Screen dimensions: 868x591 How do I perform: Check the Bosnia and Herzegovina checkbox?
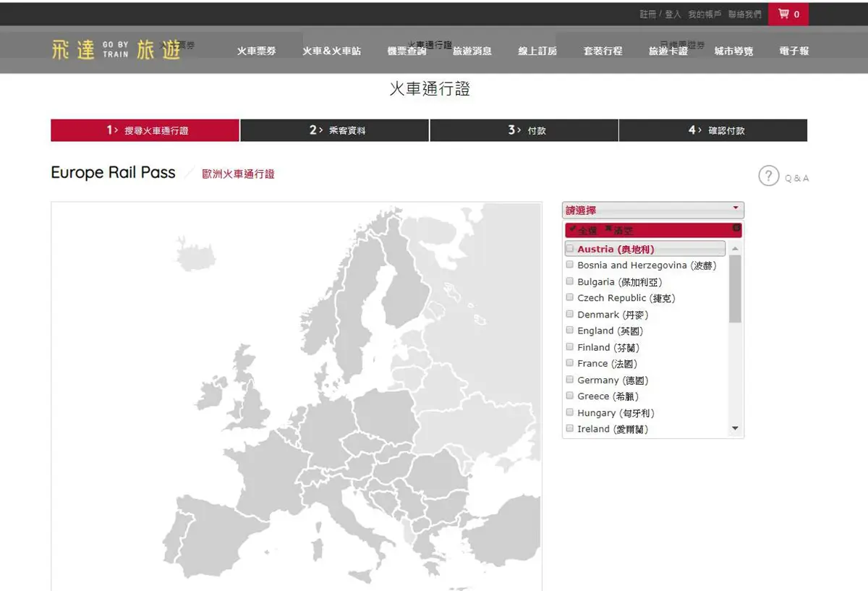click(570, 265)
